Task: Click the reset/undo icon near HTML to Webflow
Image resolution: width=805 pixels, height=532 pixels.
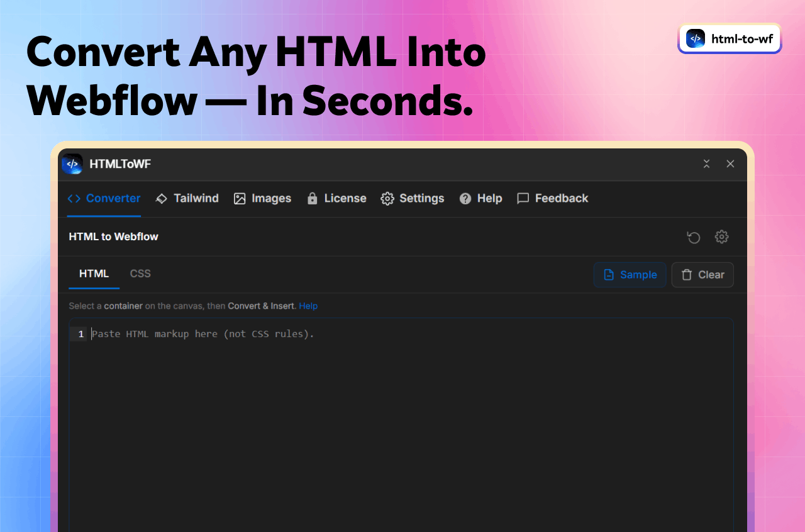Action: (x=693, y=237)
